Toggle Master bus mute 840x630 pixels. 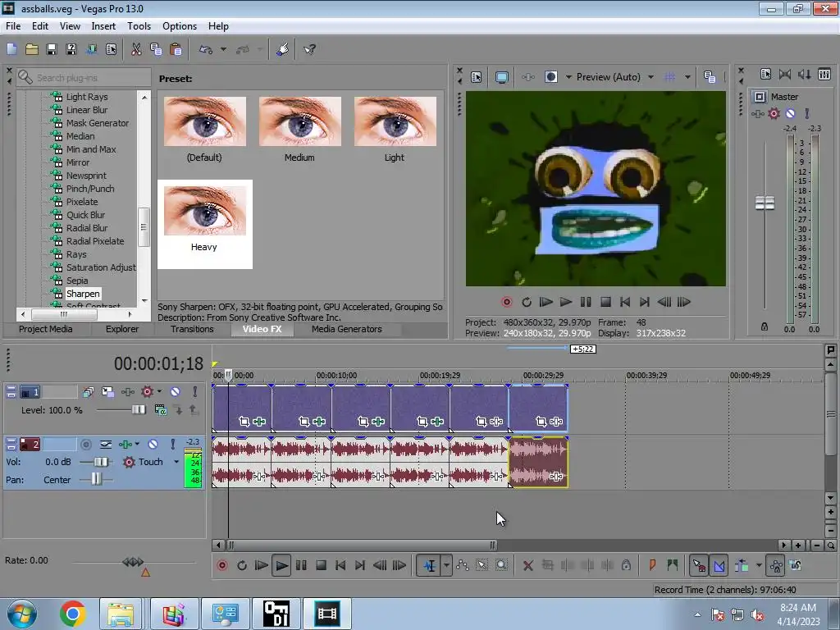[790, 113]
